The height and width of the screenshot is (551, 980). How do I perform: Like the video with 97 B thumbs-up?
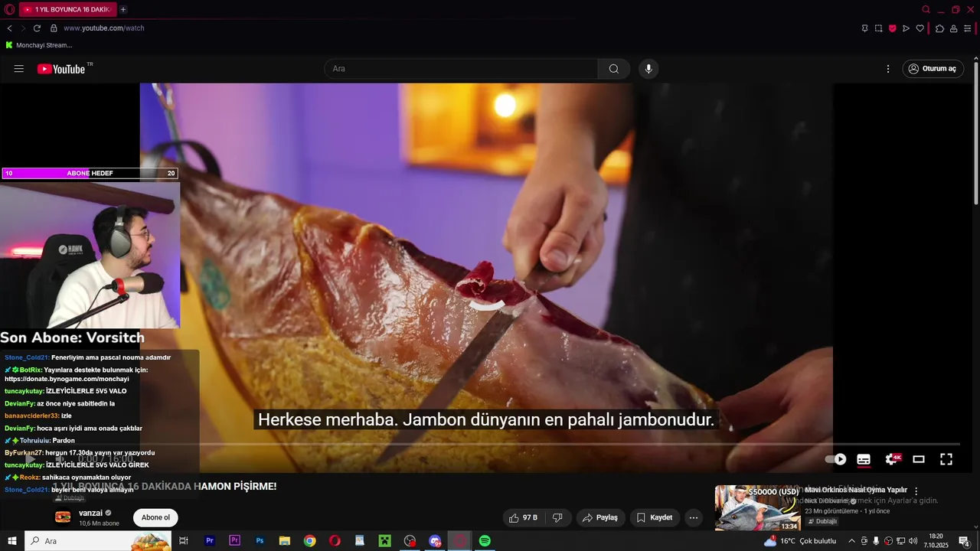(x=524, y=517)
